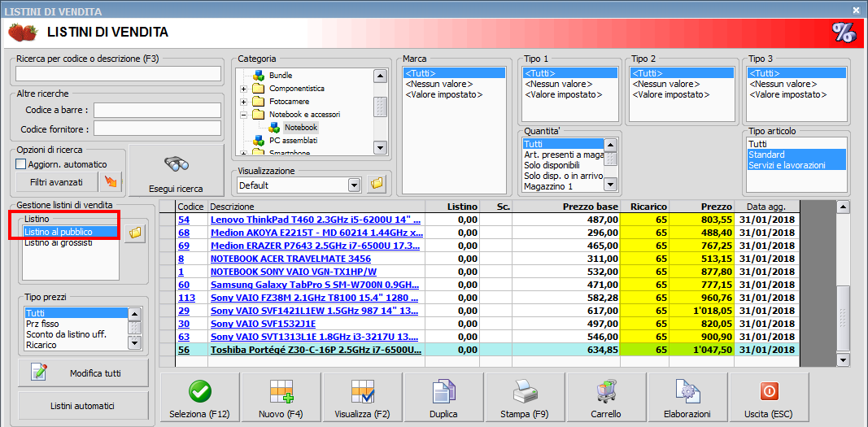Expand the Componentistica tree node
Viewport: 868px width, 427px height.
pyautogui.click(x=243, y=89)
